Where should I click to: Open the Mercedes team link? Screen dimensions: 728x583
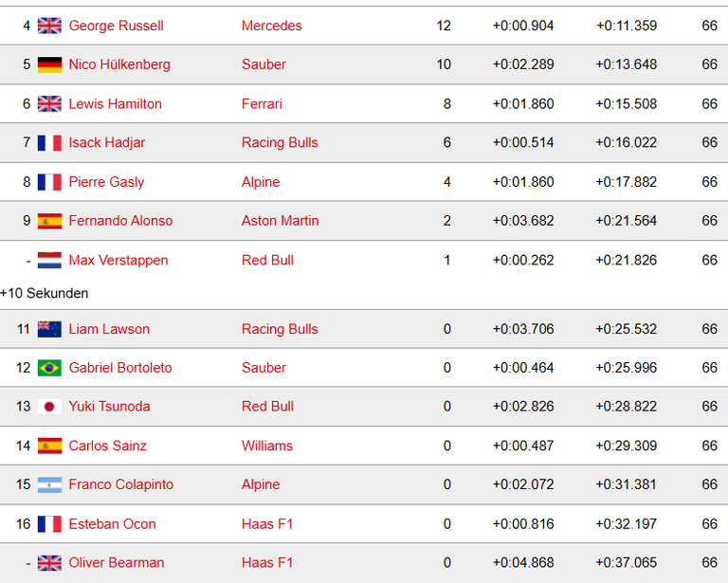pyautogui.click(x=272, y=26)
